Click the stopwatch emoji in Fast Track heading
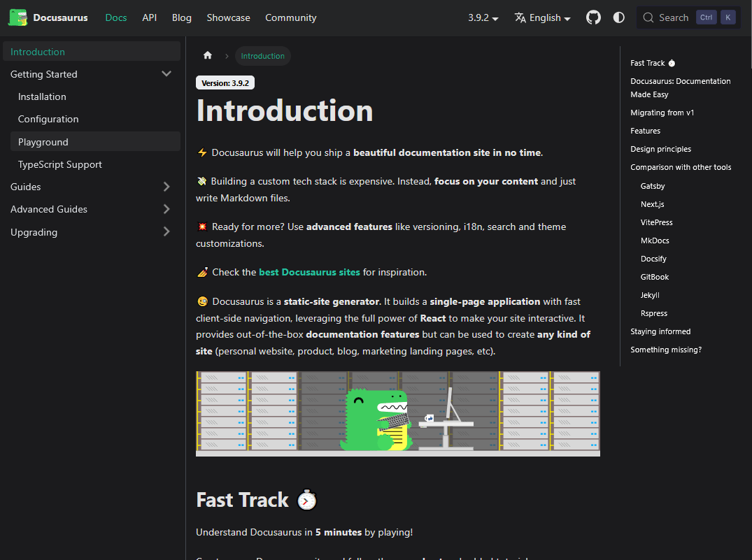 tap(306, 499)
